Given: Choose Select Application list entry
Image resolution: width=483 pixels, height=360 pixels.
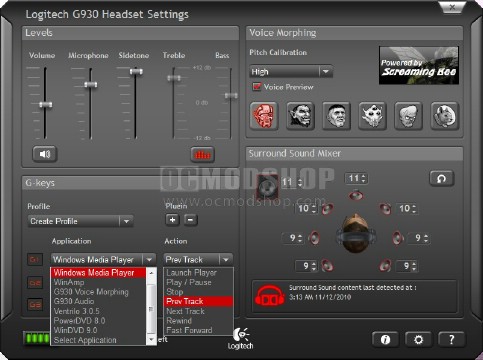Looking at the screenshot, I should [98, 340].
